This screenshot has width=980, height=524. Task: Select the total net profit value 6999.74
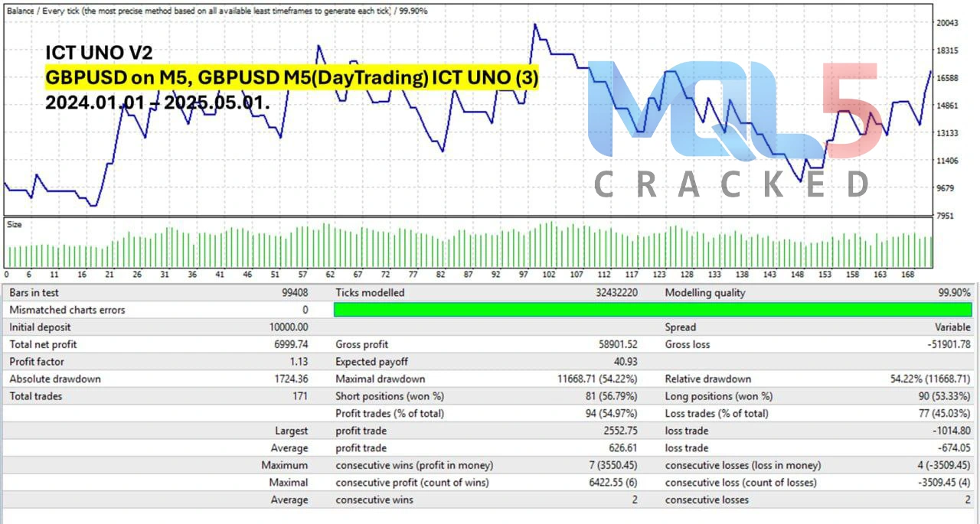click(289, 344)
